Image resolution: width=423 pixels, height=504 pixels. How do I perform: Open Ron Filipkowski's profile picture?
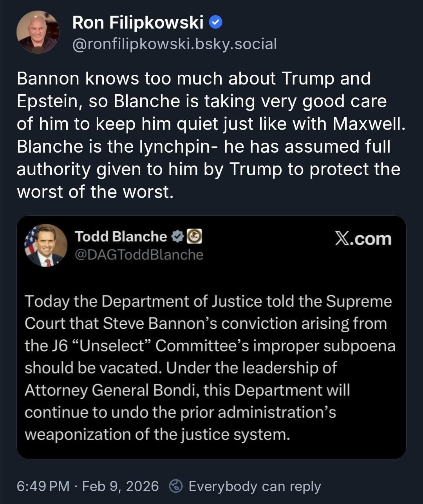38,32
